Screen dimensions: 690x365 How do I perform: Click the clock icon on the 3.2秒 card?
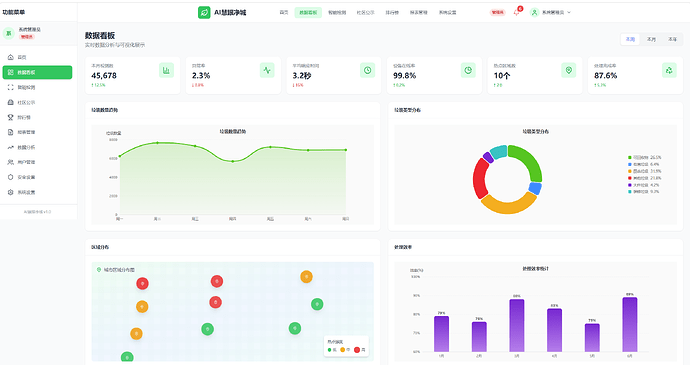coord(367,70)
